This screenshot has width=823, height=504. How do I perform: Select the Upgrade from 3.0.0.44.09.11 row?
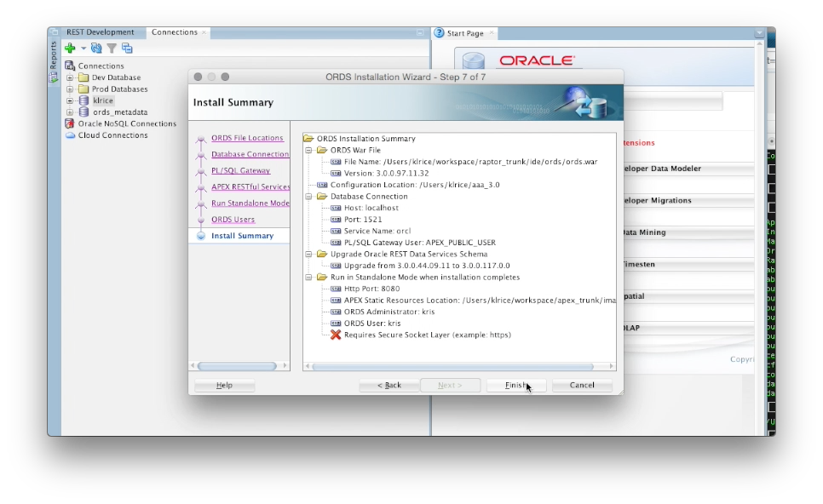(427, 266)
